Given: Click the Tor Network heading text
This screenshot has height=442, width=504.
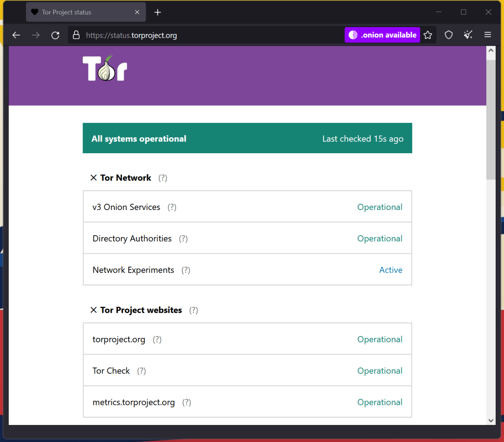Looking at the screenshot, I should [126, 178].
